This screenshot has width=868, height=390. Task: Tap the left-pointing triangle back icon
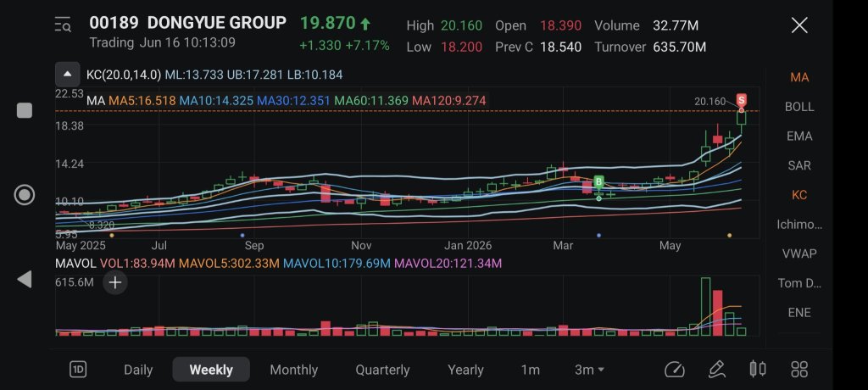point(25,279)
